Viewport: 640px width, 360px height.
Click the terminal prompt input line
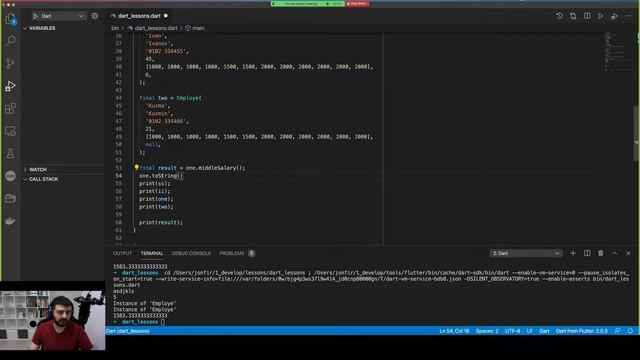(163, 322)
